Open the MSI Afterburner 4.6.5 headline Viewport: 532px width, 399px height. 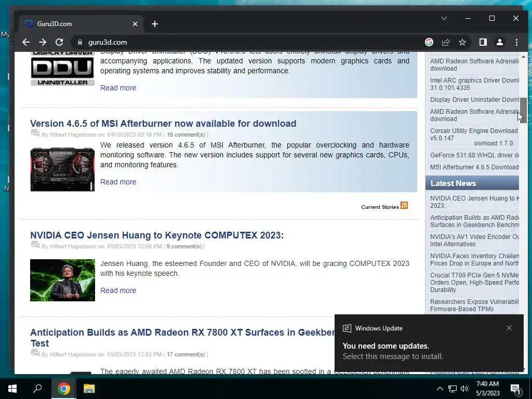click(163, 124)
